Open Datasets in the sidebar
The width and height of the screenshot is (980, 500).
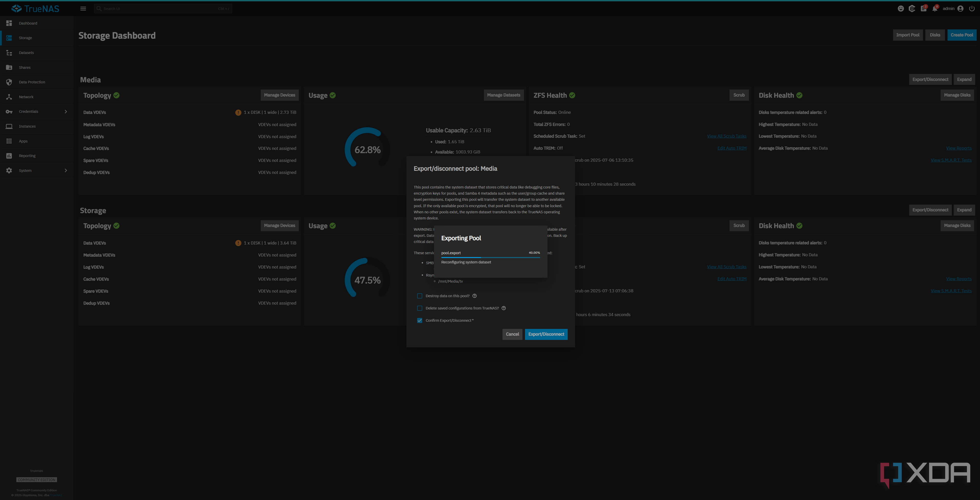pos(37,52)
